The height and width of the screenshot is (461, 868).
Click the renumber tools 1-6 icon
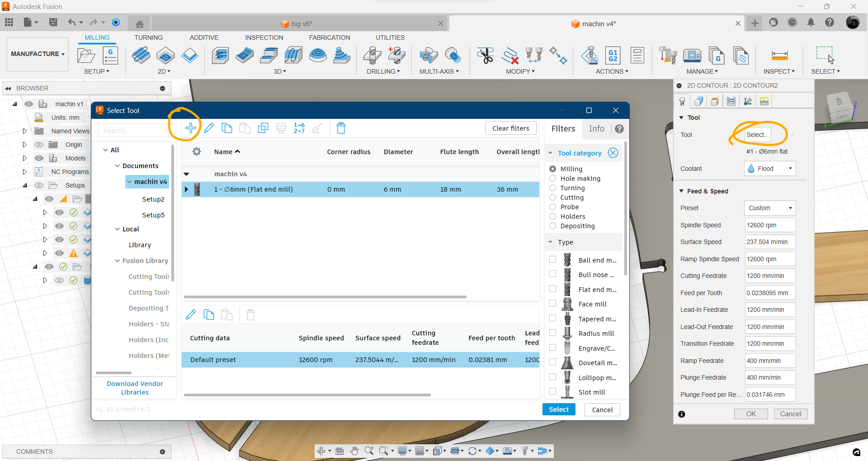point(299,128)
